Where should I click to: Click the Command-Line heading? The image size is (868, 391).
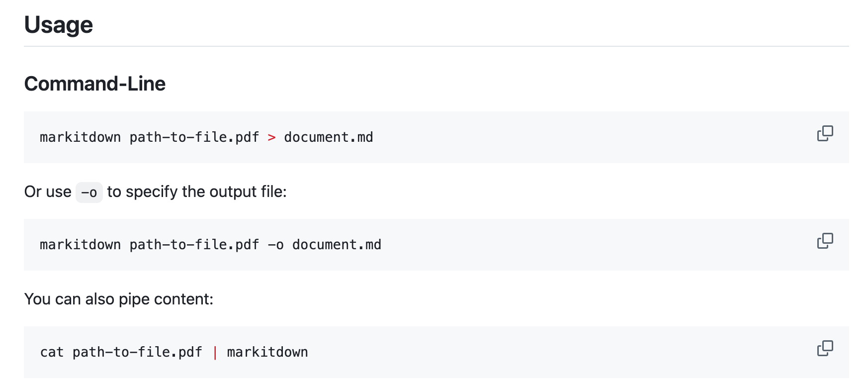95,84
